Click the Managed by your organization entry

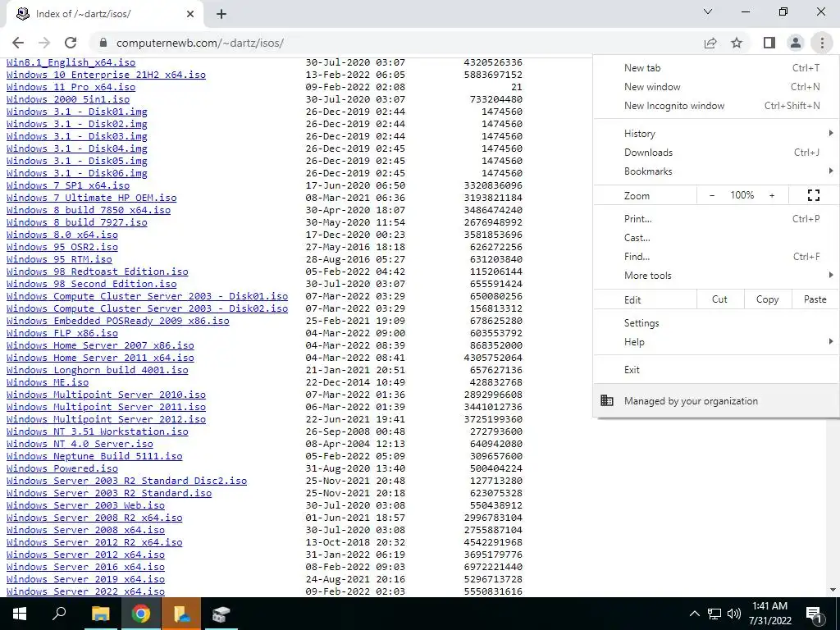point(716,400)
